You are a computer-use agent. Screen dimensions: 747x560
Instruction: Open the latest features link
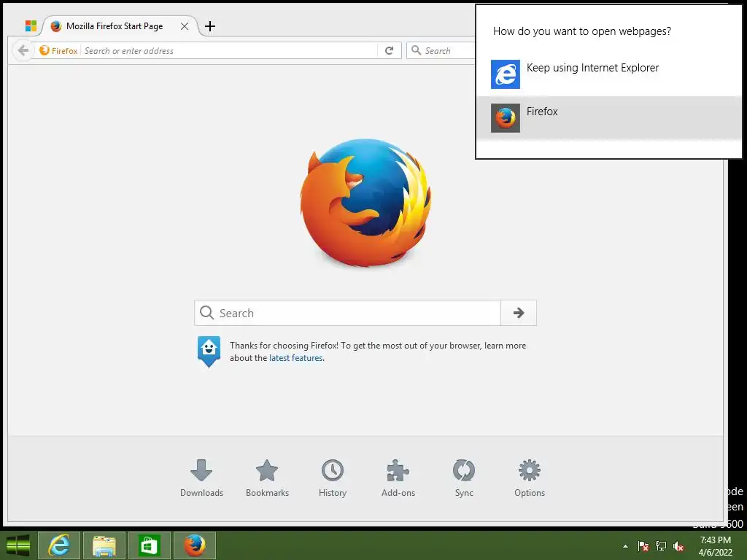(296, 358)
